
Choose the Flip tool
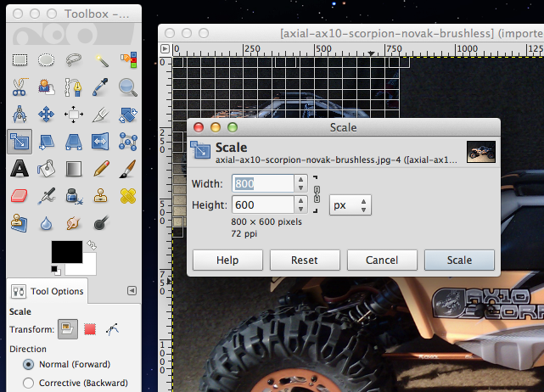tap(101, 141)
